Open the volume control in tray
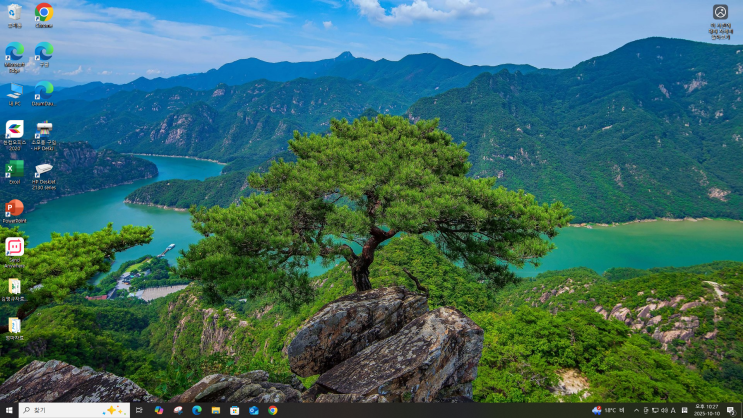 (x=664, y=410)
